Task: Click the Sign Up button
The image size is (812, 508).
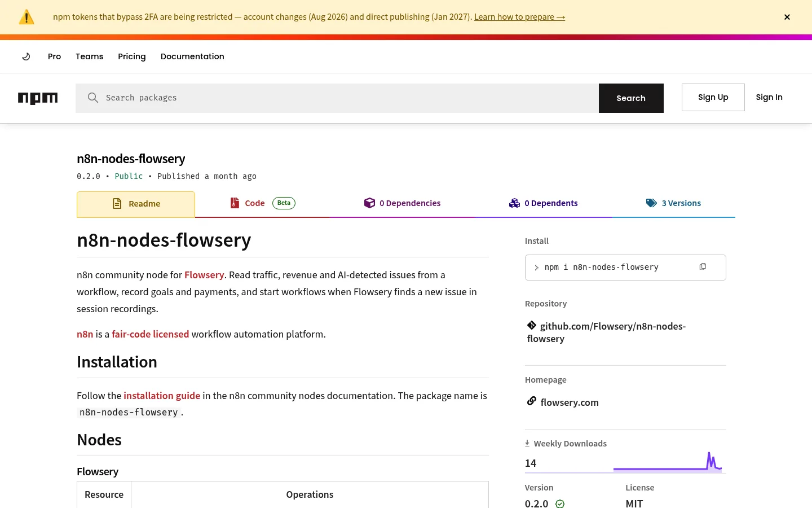Action: pos(713,97)
